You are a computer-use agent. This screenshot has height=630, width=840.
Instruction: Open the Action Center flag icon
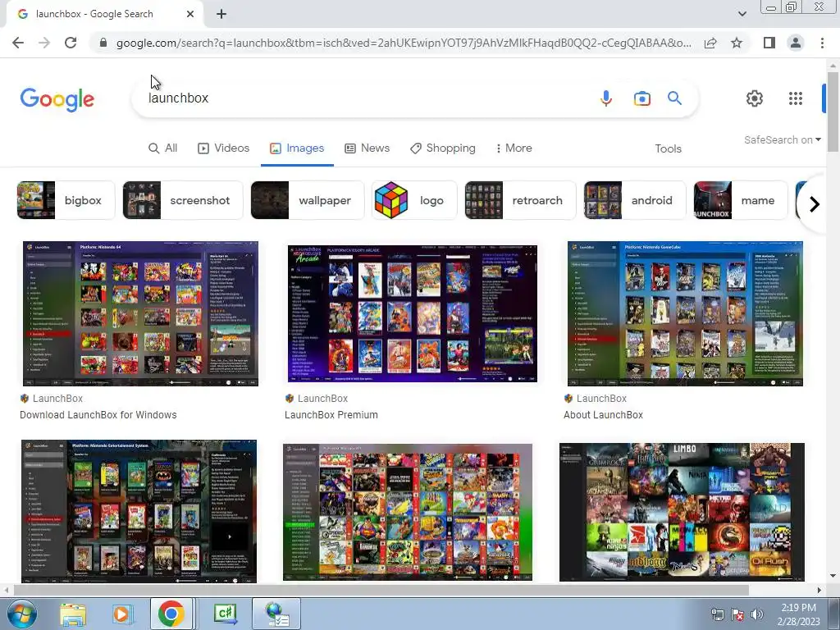click(737, 614)
